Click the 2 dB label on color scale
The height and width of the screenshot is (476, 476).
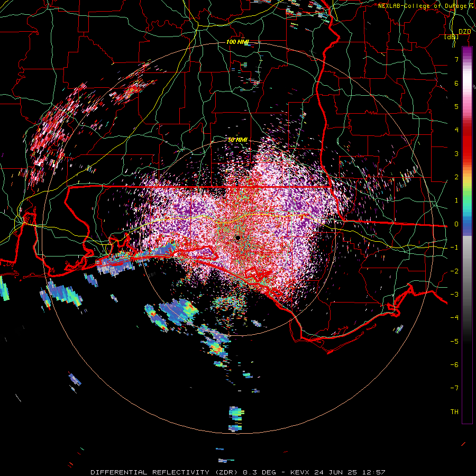[x=456, y=177]
